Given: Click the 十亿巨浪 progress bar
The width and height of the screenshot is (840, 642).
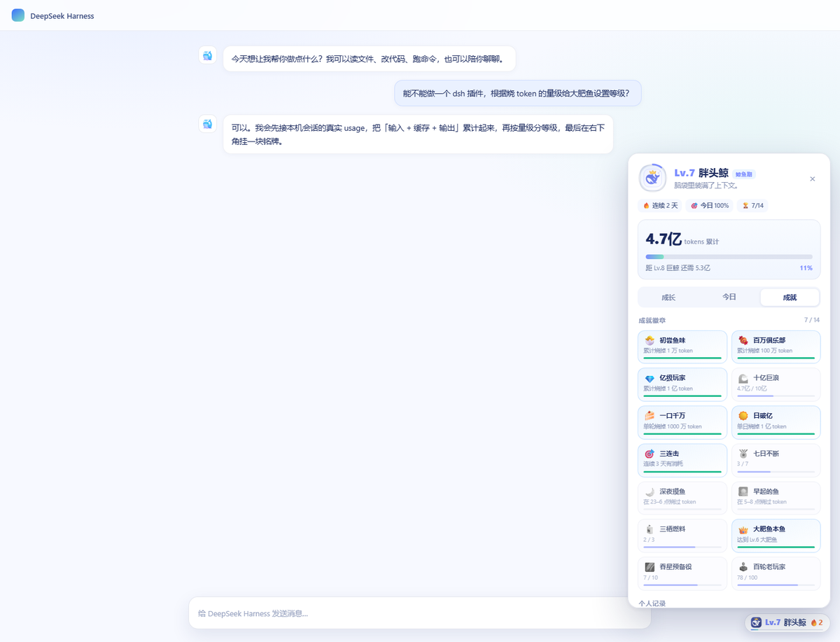Looking at the screenshot, I should [775, 396].
